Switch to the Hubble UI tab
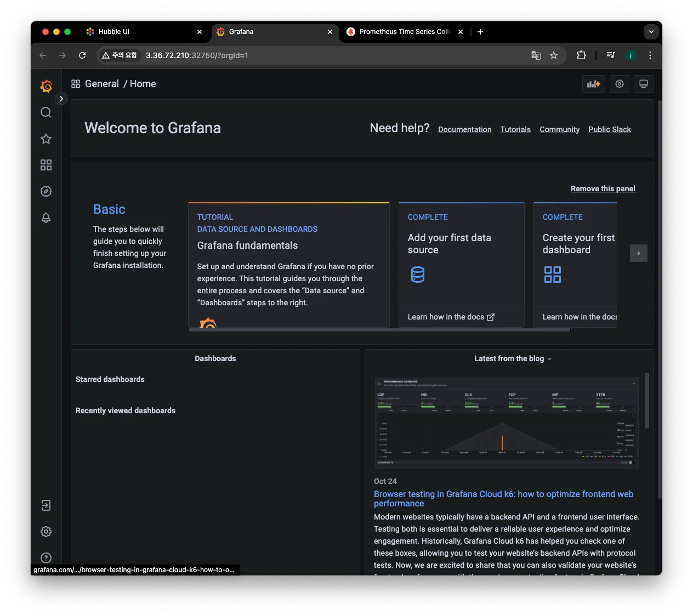 (x=144, y=32)
